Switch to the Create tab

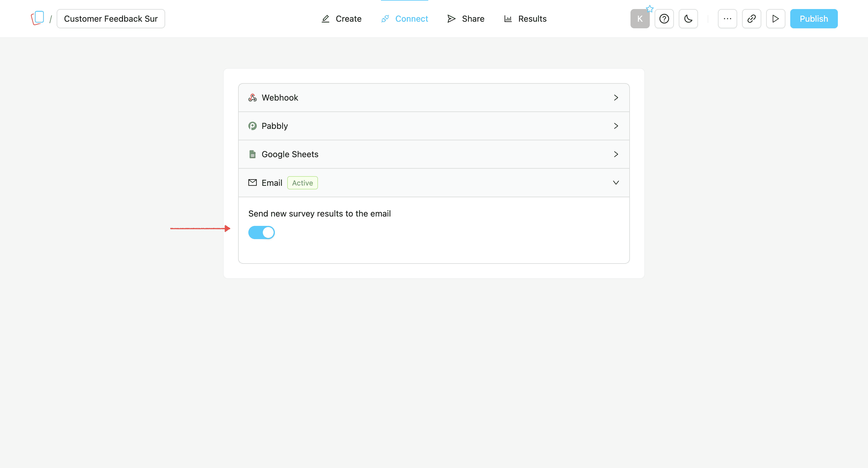tap(341, 18)
